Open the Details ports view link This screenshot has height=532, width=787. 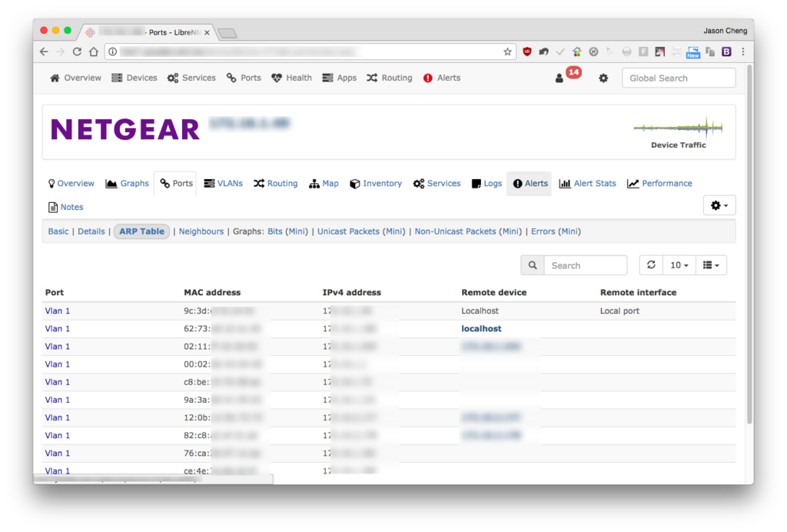click(x=91, y=231)
